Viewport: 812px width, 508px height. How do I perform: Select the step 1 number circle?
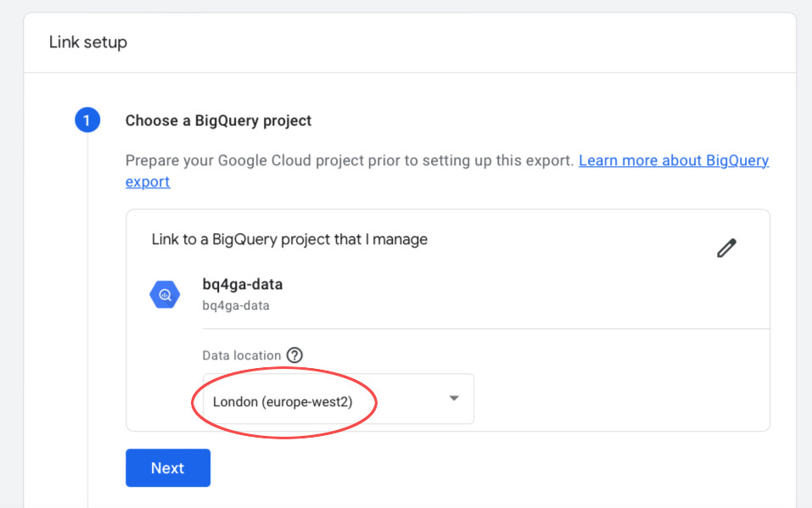(87, 120)
